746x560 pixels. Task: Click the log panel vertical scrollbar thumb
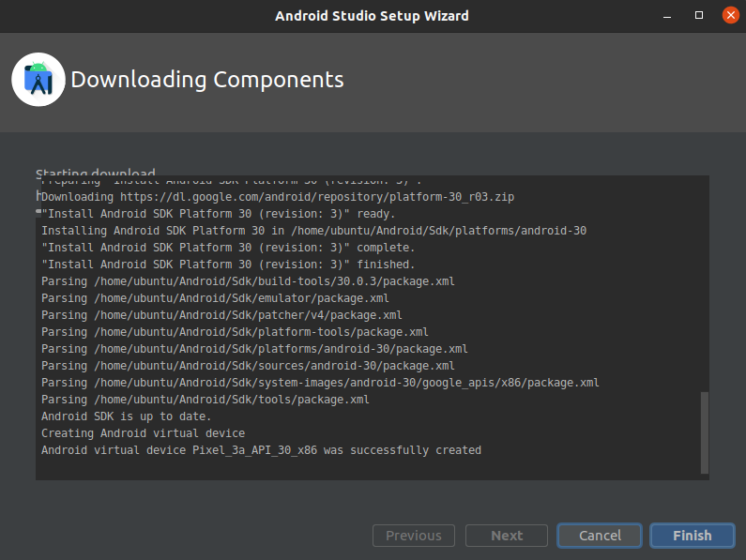[x=705, y=432]
